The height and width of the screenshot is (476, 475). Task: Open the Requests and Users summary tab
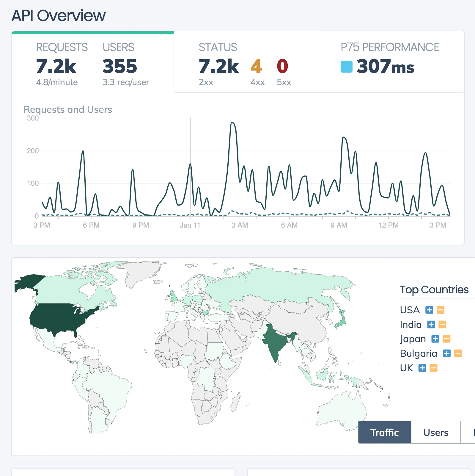(x=93, y=62)
